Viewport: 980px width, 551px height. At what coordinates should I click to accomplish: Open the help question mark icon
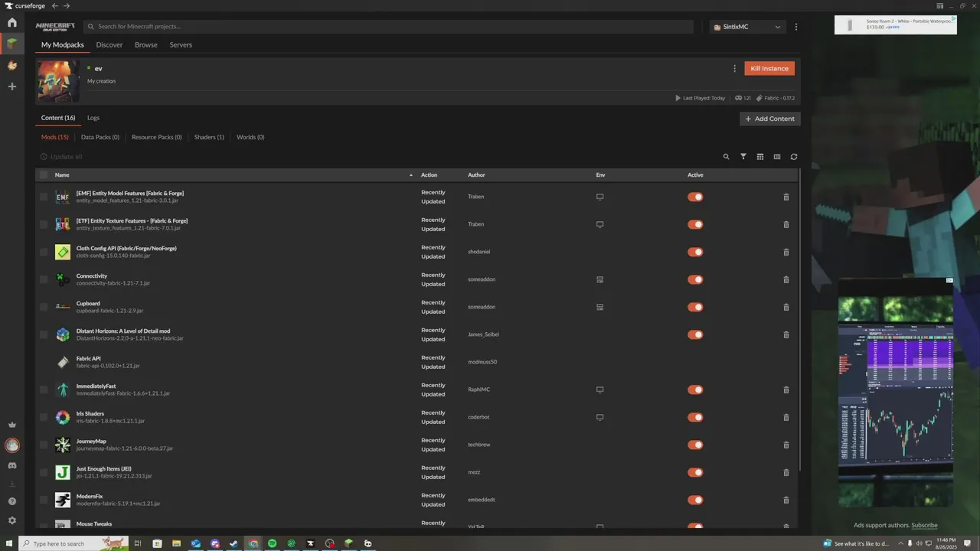coord(12,501)
